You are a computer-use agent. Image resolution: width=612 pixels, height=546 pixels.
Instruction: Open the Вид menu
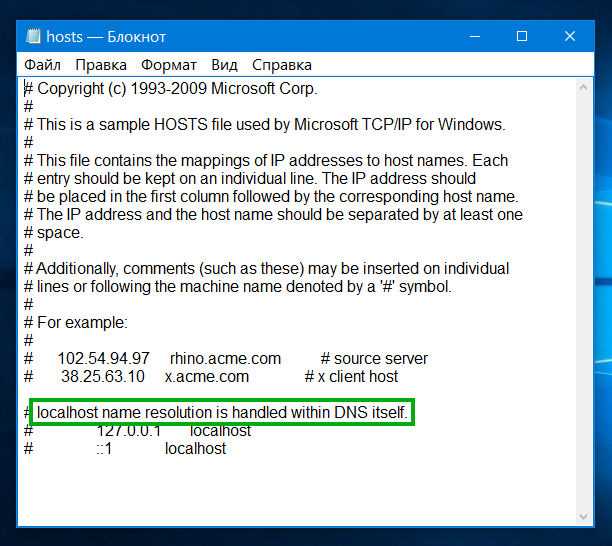tap(224, 65)
